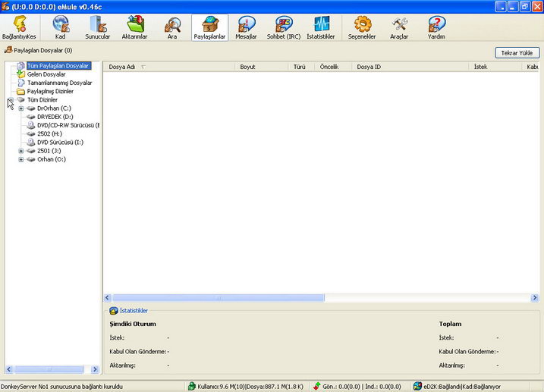The image size is (544, 392).
Task: Collapse the Tüm Dizinler tree node
Action: (11, 100)
